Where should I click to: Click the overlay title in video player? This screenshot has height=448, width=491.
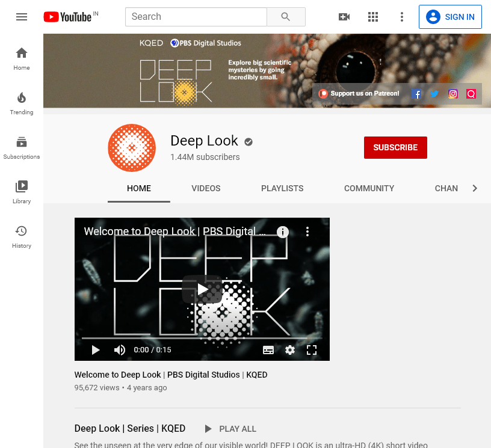point(174,231)
